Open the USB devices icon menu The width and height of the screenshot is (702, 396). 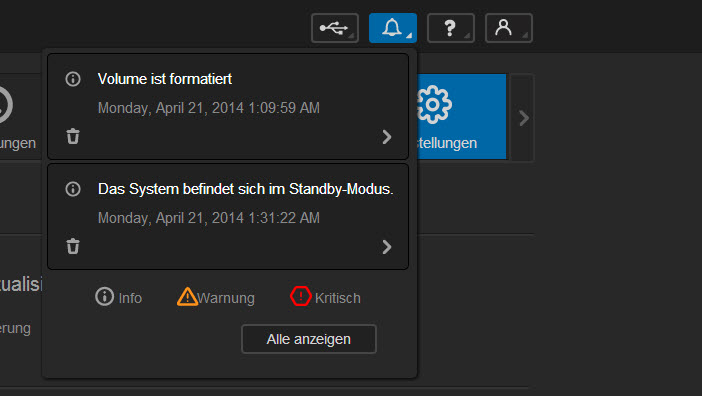(335, 28)
